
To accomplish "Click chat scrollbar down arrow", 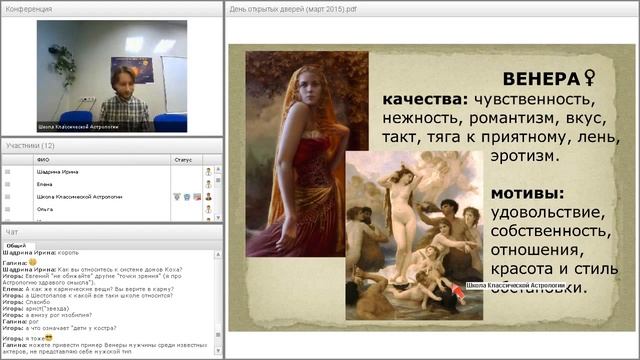I will (x=218, y=351).
